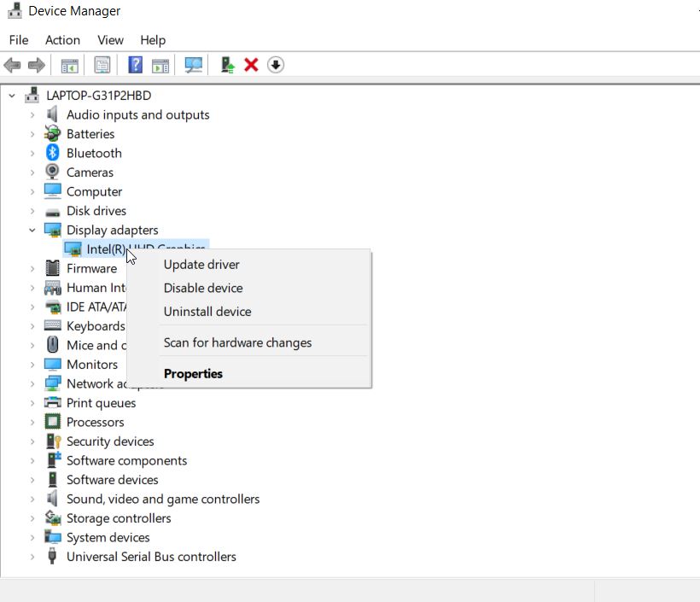
Task: Open the blue question mark Help icon
Action: click(x=135, y=65)
